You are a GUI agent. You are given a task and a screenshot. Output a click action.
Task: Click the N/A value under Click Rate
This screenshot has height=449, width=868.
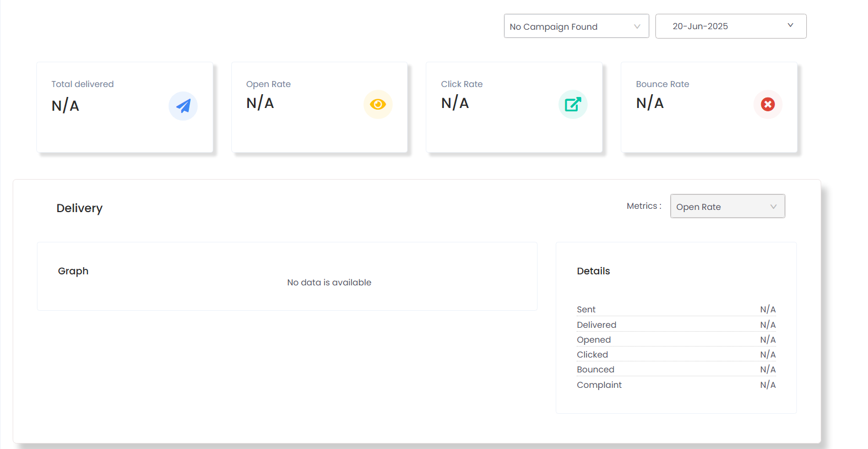pos(455,103)
